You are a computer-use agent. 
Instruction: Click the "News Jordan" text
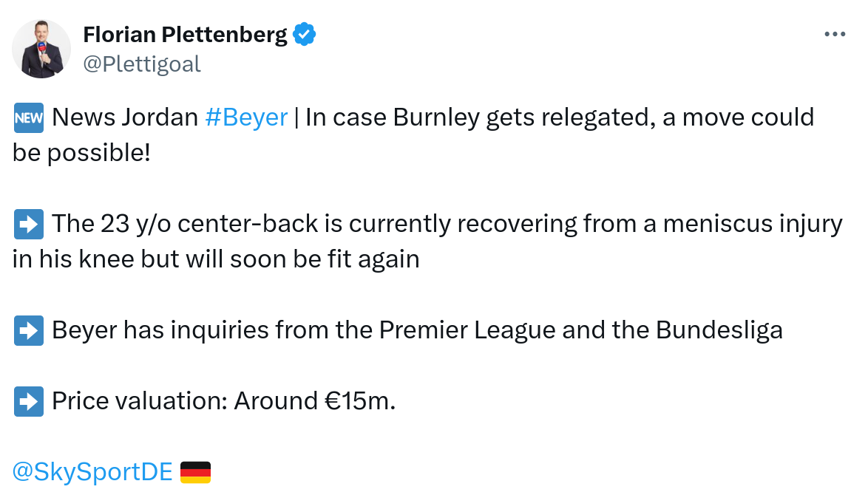click(125, 117)
